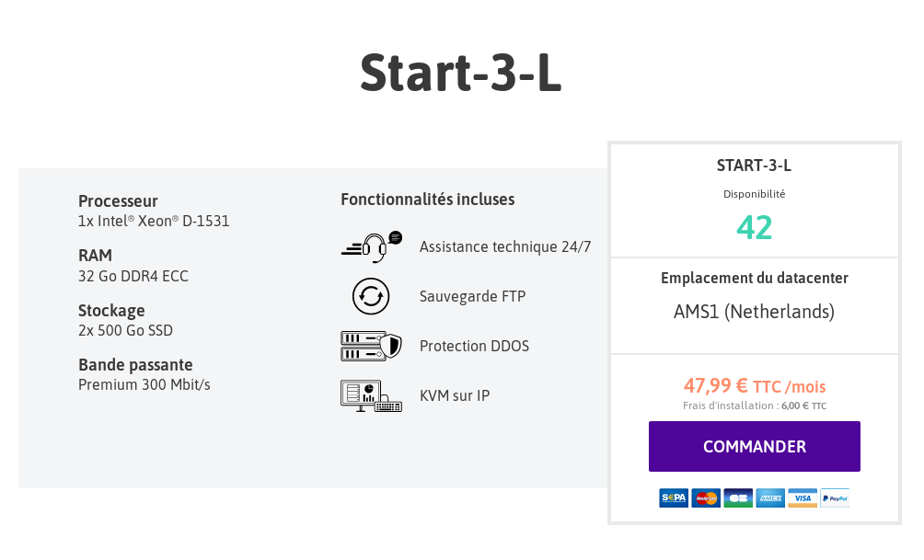Open the 47,99 € TTC monthly price link
Screen dimensions: 924x560
click(754, 386)
